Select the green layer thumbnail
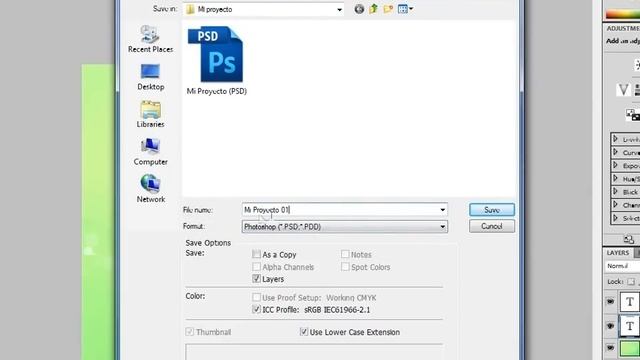This screenshot has width=640, height=360. point(630,349)
